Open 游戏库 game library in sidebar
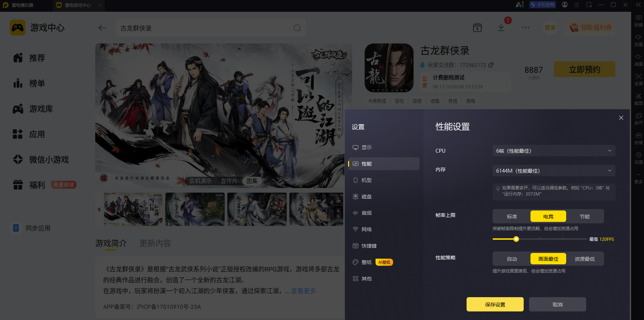Viewport: 644px width, 320px height. [33, 109]
